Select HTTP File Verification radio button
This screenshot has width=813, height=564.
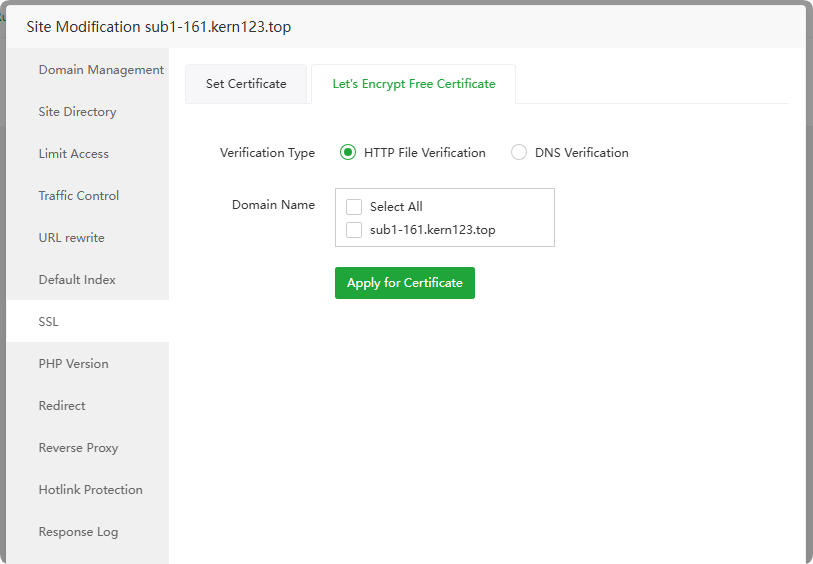(x=348, y=153)
